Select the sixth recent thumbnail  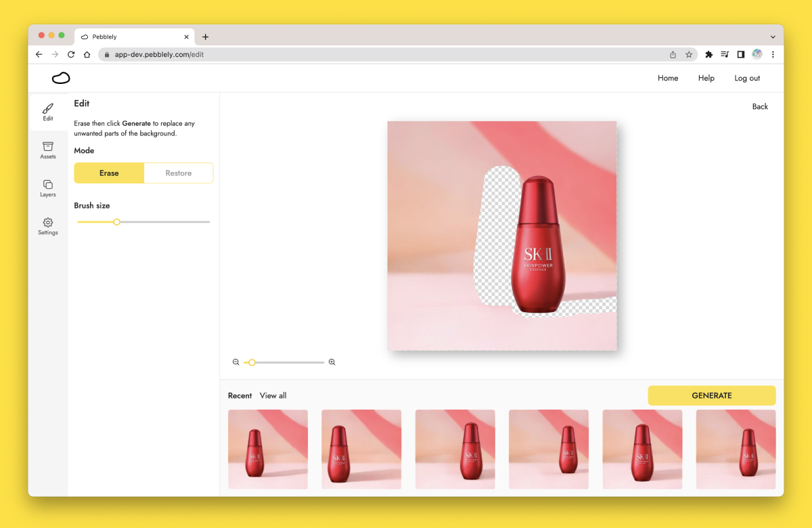(x=736, y=449)
